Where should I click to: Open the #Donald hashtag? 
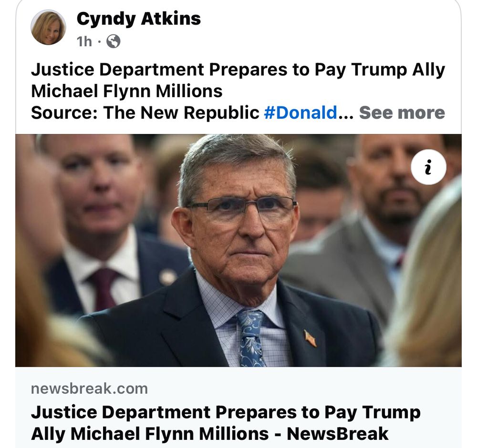coord(301,113)
